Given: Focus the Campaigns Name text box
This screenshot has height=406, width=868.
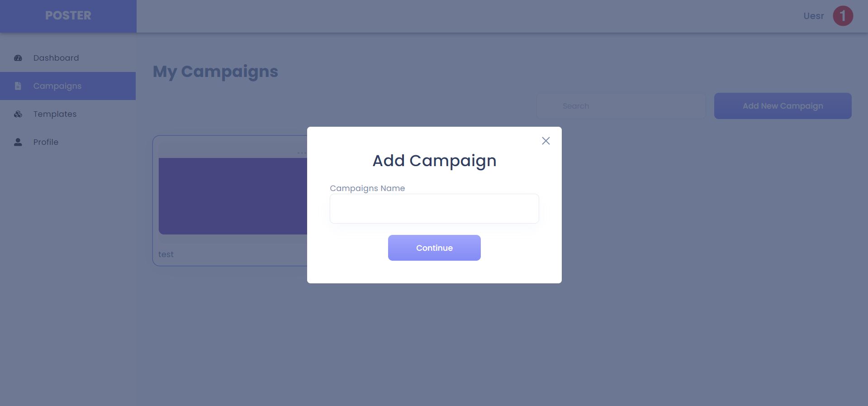Looking at the screenshot, I should [x=434, y=209].
